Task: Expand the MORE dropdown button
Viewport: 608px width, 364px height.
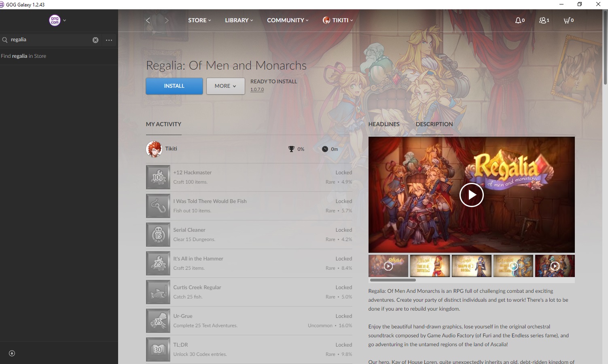Action: 225,86
